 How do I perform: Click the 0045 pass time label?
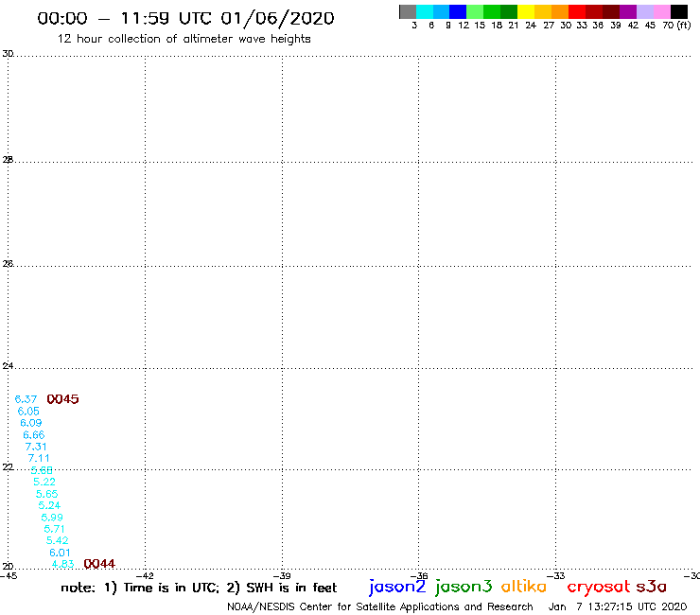tap(63, 399)
